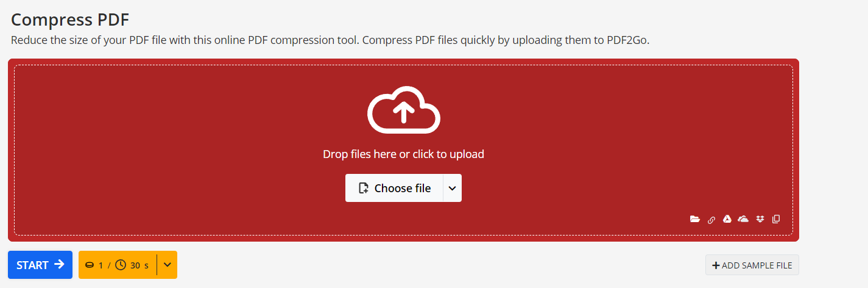Expand the orange credits chevron dropdown
The width and height of the screenshot is (868, 288).
[x=167, y=265]
